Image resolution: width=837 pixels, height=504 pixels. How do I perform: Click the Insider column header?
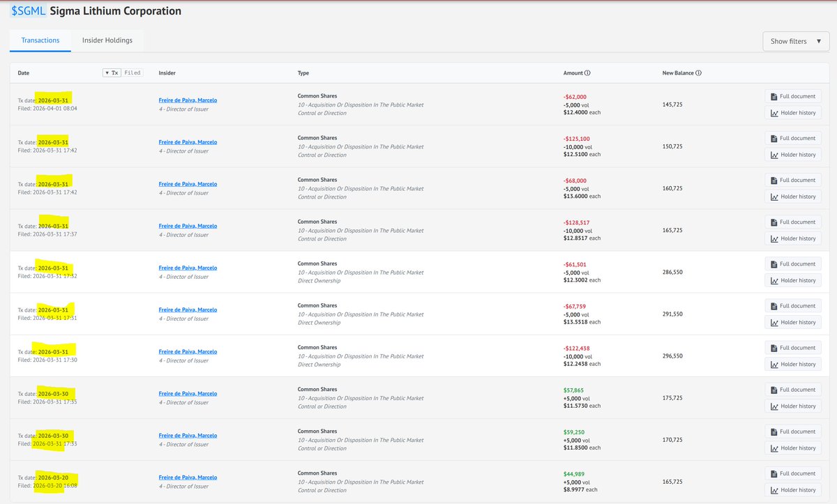tap(167, 72)
